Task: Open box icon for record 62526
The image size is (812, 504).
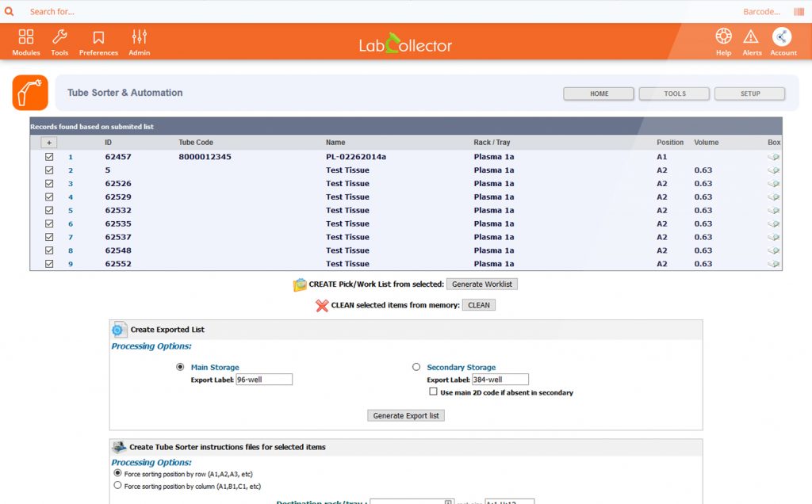Action: click(774, 184)
